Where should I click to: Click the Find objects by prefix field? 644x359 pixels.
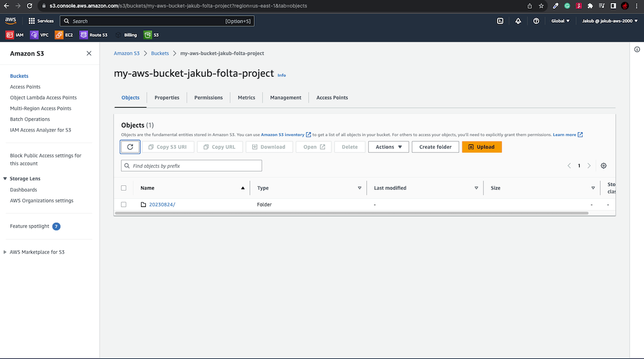(191, 166)
